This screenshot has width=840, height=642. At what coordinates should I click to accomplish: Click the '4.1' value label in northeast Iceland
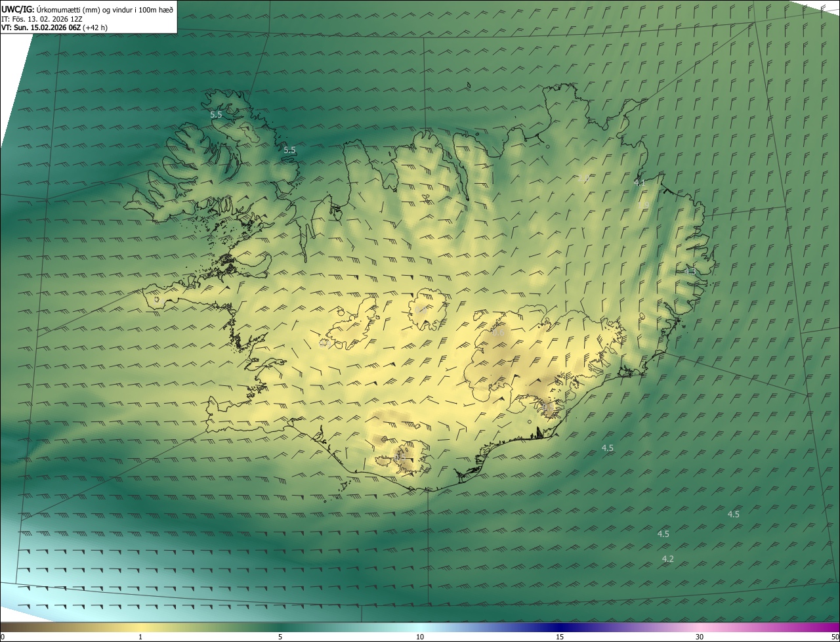[x=639, y=182]
